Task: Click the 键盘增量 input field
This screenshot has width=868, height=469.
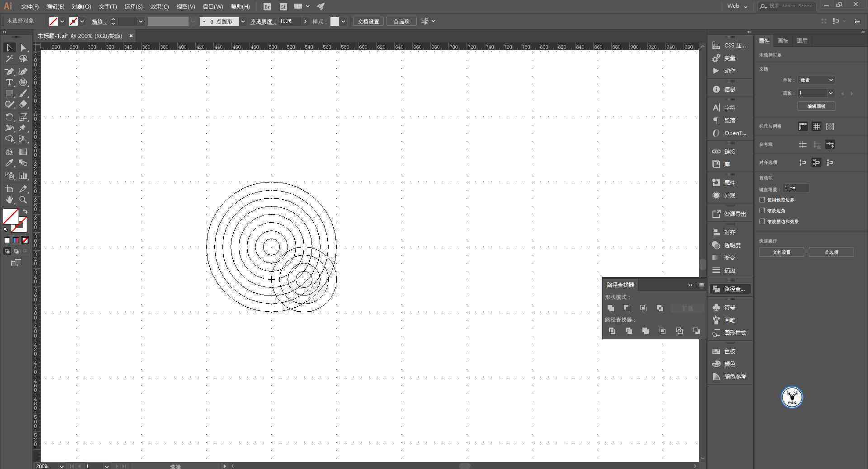Action: (x=796, y=188)
